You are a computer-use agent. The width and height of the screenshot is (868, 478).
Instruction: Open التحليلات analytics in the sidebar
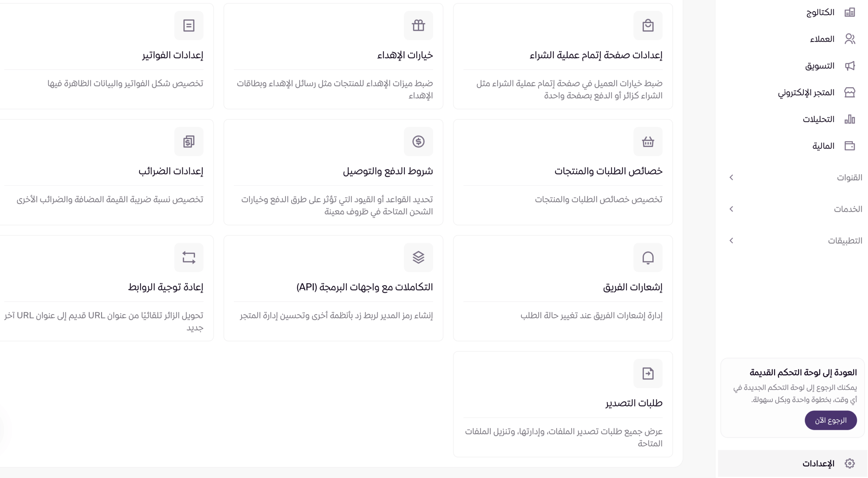tap(818, 119)
